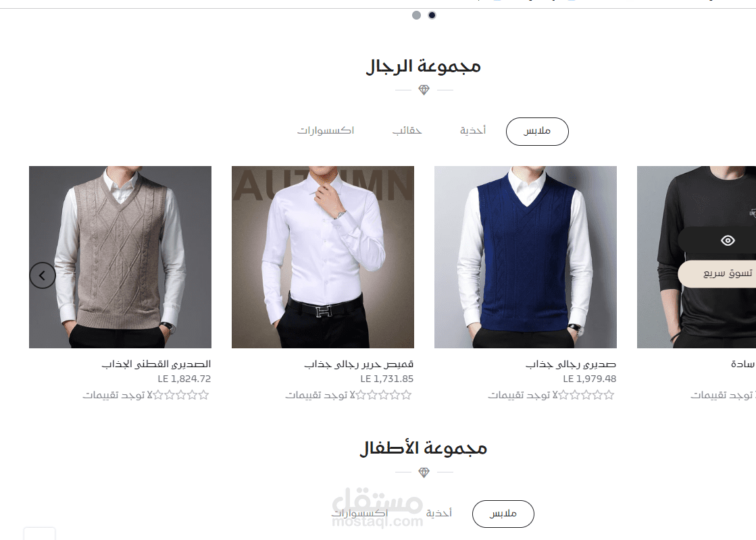Open white silk shirt product image
756x540 pixels.
click(322, 257)
